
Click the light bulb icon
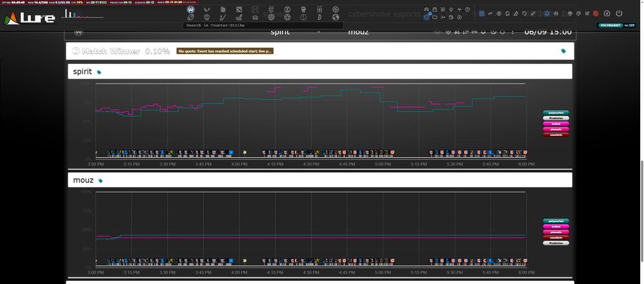coord(451,10)
